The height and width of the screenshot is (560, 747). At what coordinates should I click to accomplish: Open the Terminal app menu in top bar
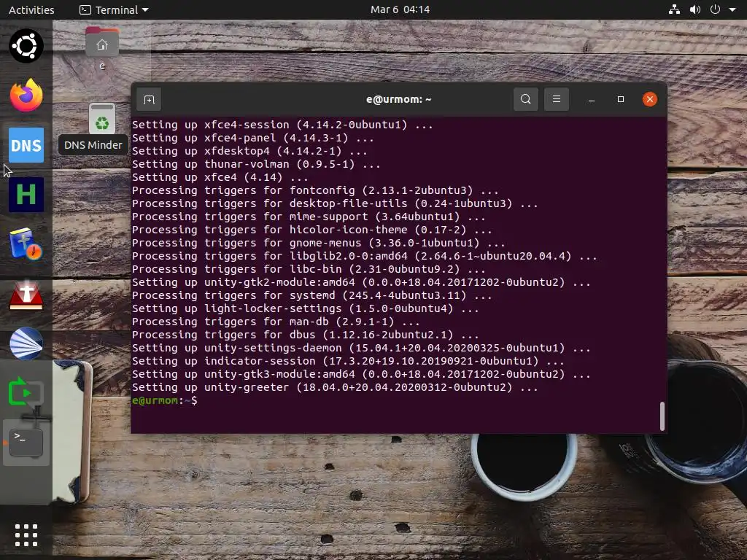[114, 9]
